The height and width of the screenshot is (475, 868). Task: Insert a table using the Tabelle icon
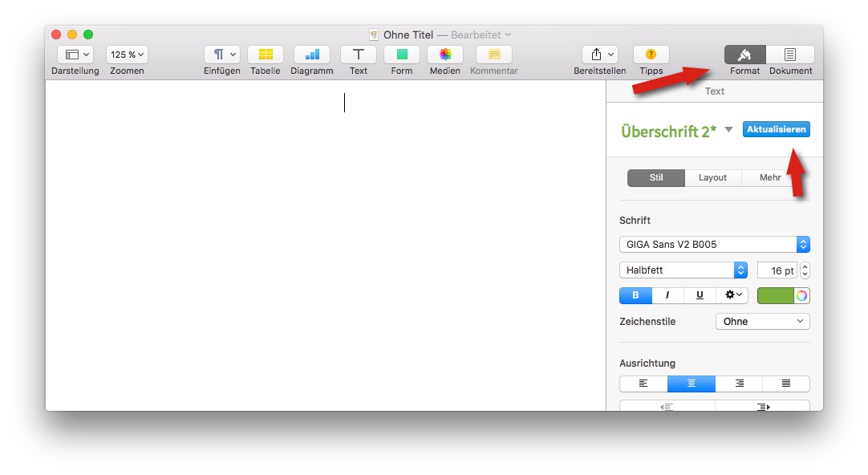pyautogui.click(x=266, y=55)
